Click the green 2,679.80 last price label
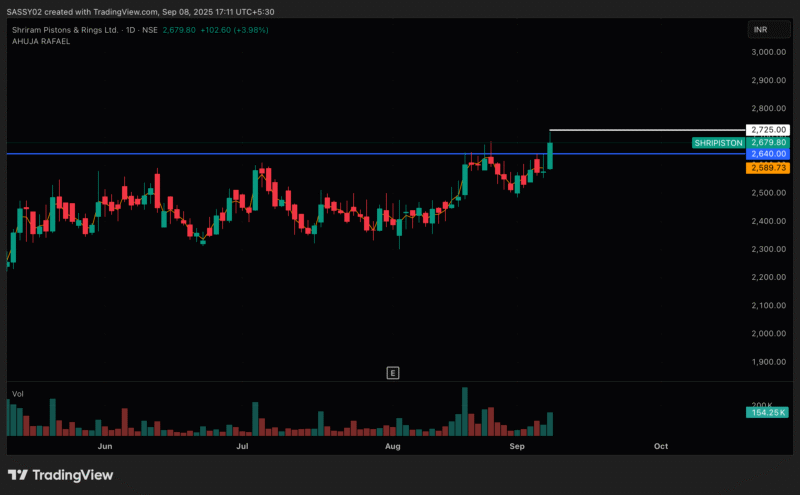 pyautogui.click(x=768, y=143)
